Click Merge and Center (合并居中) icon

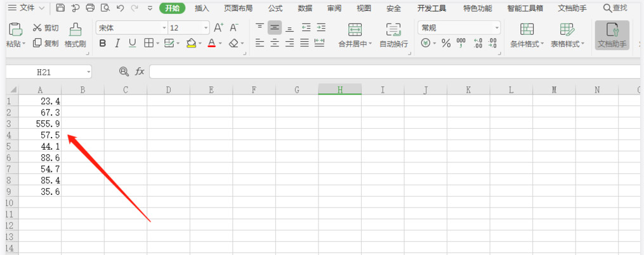355,30
